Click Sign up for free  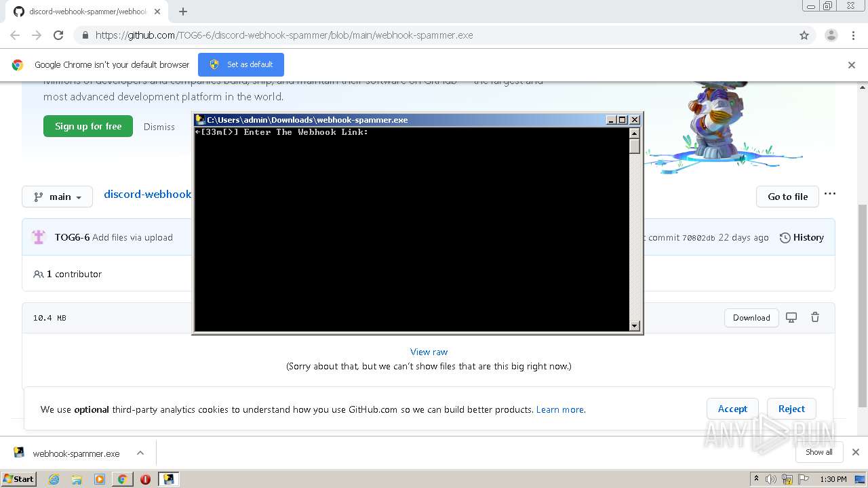point(88,126)
